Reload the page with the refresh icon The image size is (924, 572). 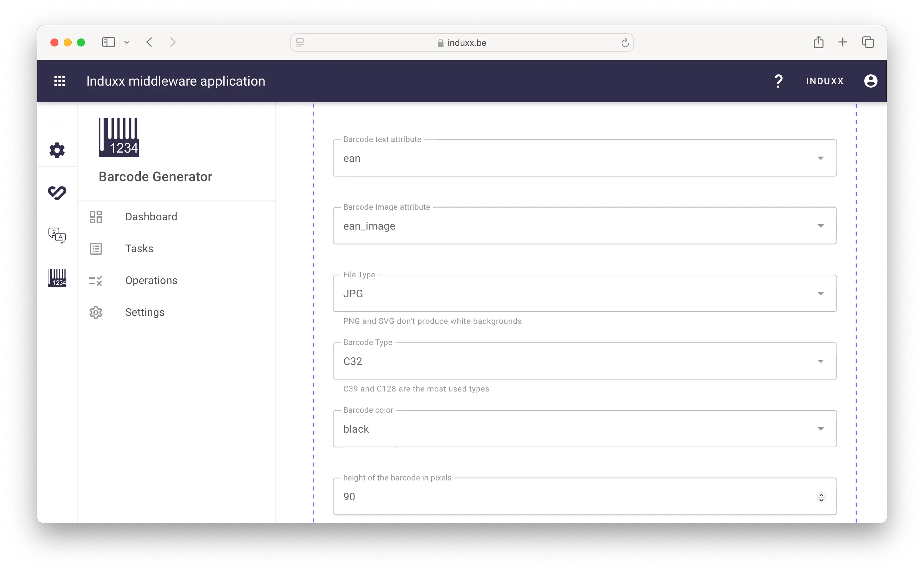(625, 43)
